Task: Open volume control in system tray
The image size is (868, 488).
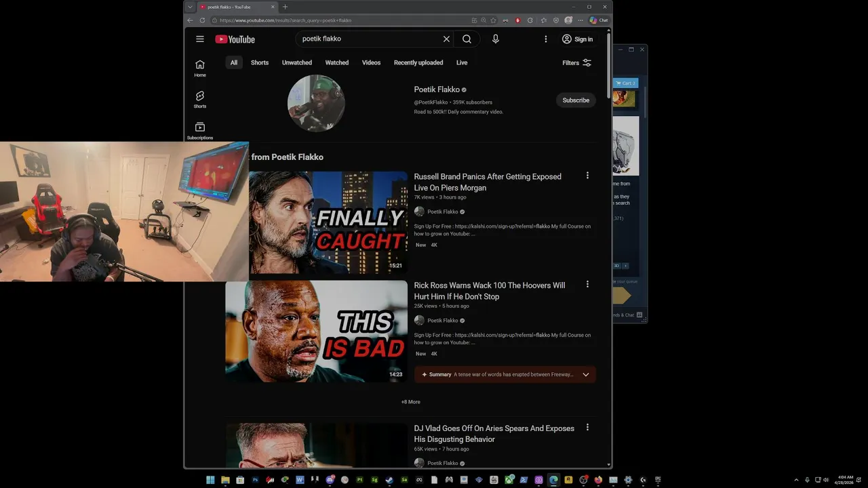Action: point(826,480)
